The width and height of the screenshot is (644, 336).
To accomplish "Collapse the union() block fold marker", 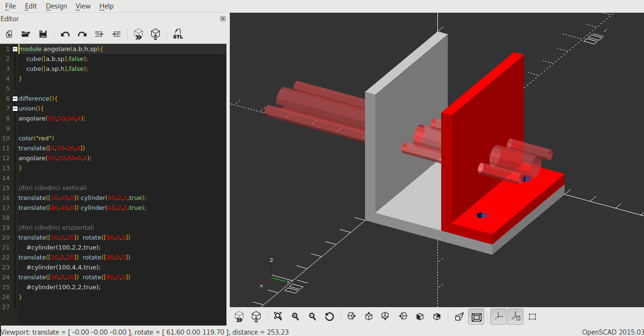I will (x=15, y=109).
